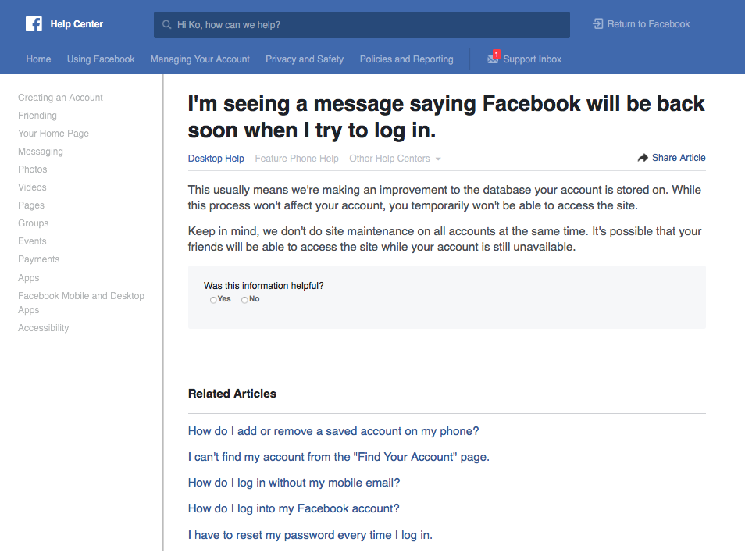Click the Facebook logo icon
The height and width of the screenshot is (560, 745).
[x=34, y=23]
